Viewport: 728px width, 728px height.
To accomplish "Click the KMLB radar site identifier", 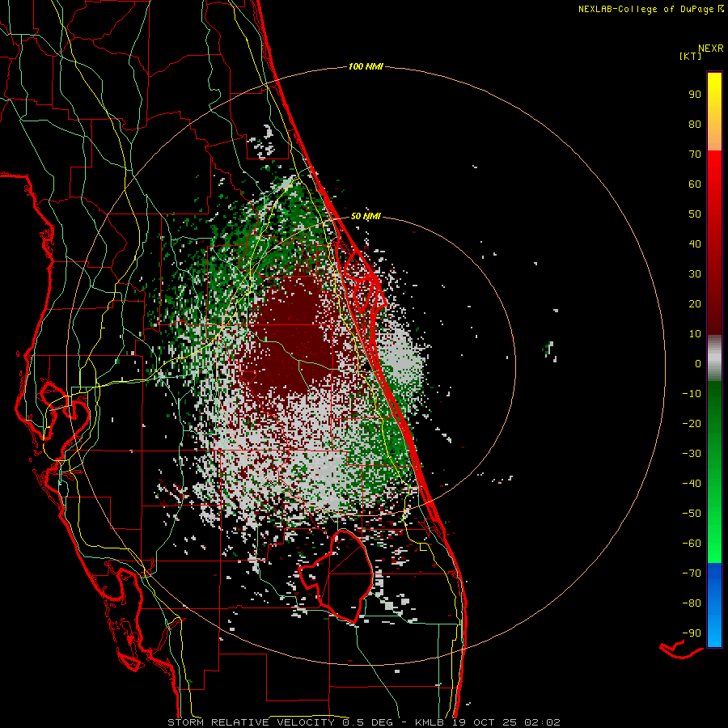I will pos(429,722).
